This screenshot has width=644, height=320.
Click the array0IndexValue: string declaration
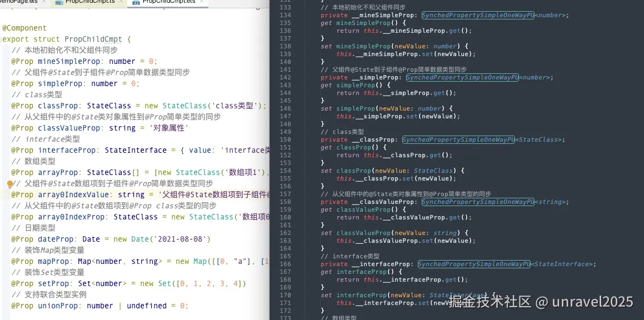pyautogui.click(x=140, y=194)
